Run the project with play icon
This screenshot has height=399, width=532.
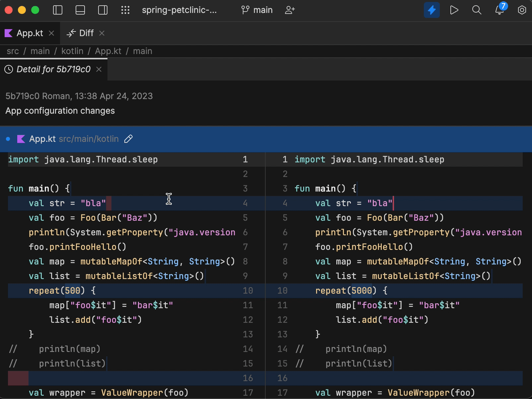coord(454,10)
